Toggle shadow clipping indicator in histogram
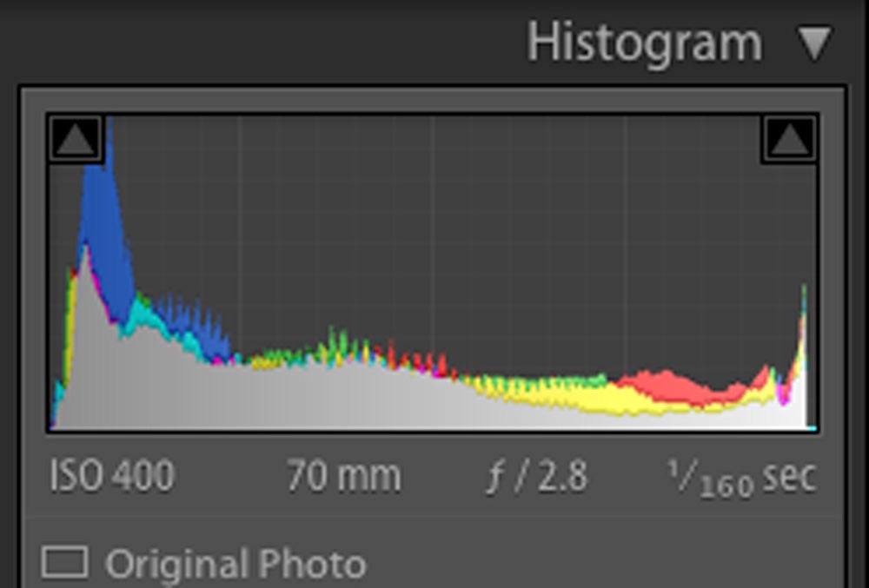 (76, 138)
